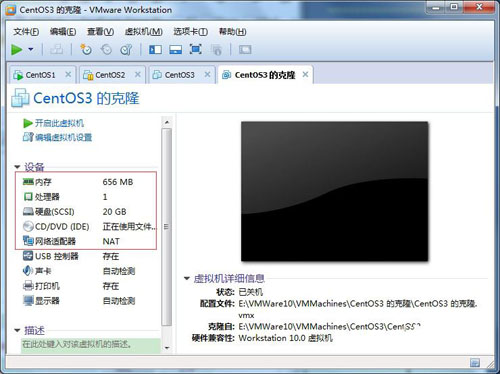The height and width of the screenshot is (374, 500).
Task: Toggle the library sidebar view icon
Action: point(155,50)
